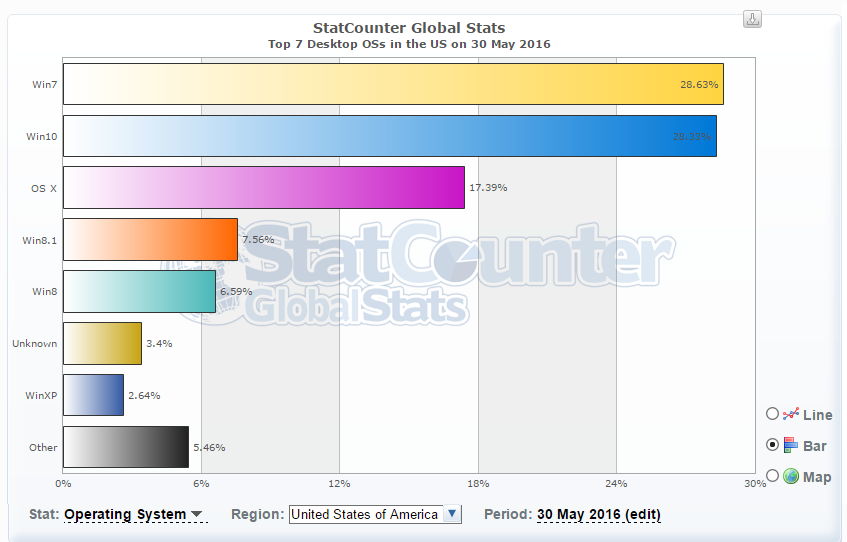Viewport: 847px width, 542px height.
Task: Click the 'Unknown' axis label
Action: pyautogui.click(x=35, y=344)
